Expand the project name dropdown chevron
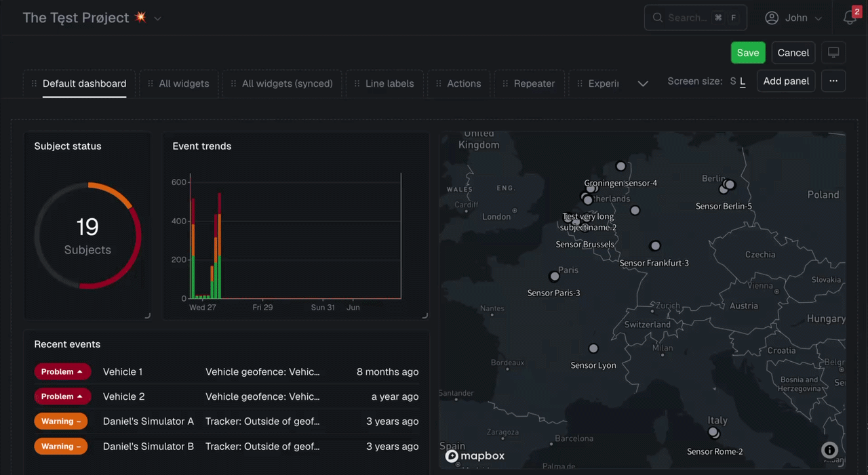 157,19
